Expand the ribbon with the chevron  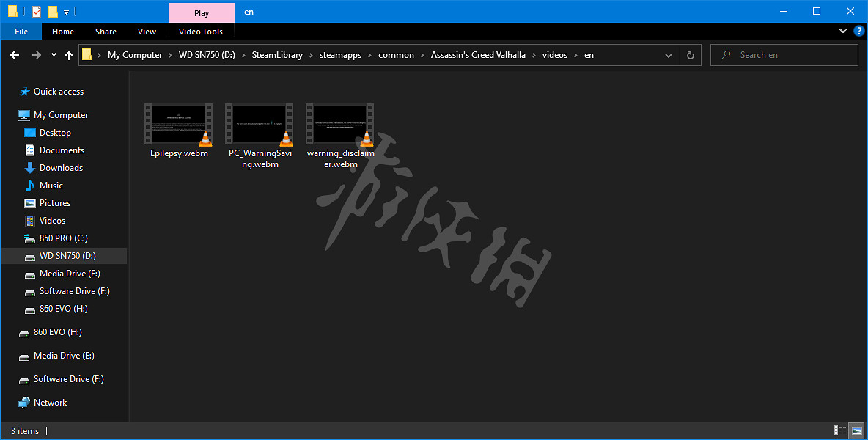(843, 32)
